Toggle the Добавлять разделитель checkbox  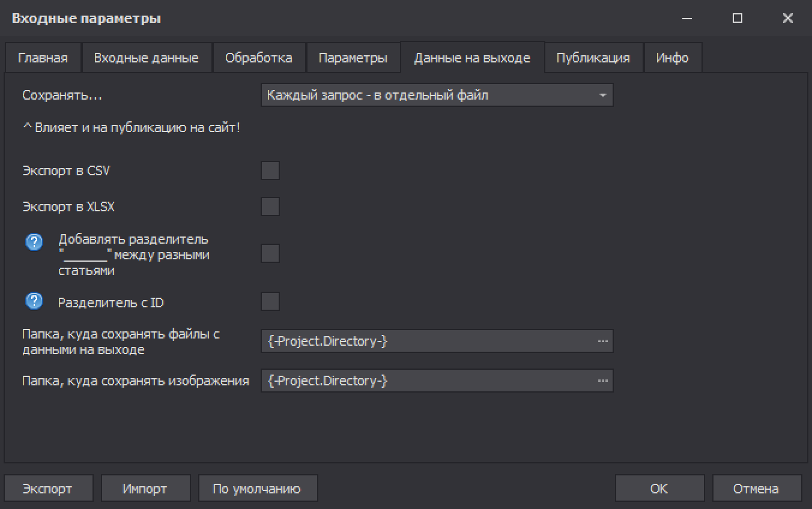tap(270, 253)
